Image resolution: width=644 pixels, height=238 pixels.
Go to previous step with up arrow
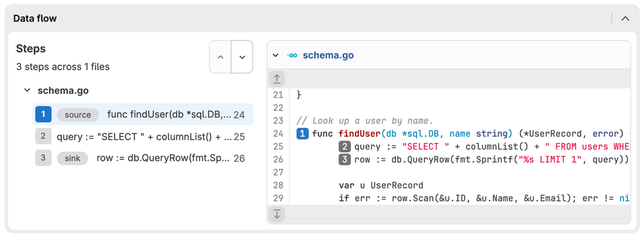[x=220, y=57]
